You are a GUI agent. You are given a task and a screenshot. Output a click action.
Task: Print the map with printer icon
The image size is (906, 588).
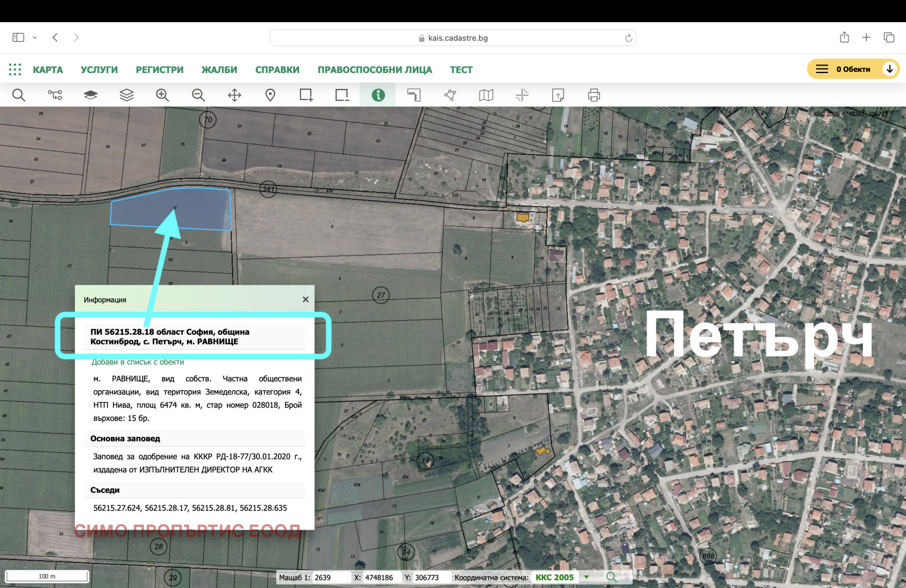(x=594, y=95)
